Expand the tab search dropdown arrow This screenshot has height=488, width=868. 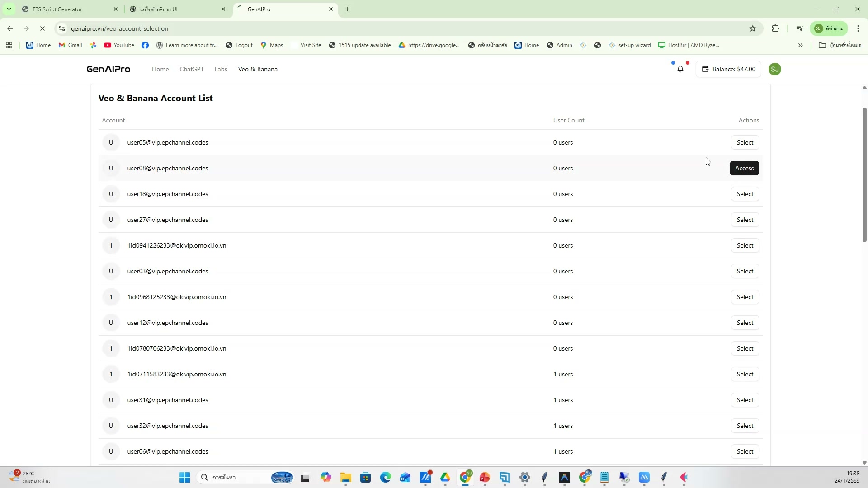(9, 9)
